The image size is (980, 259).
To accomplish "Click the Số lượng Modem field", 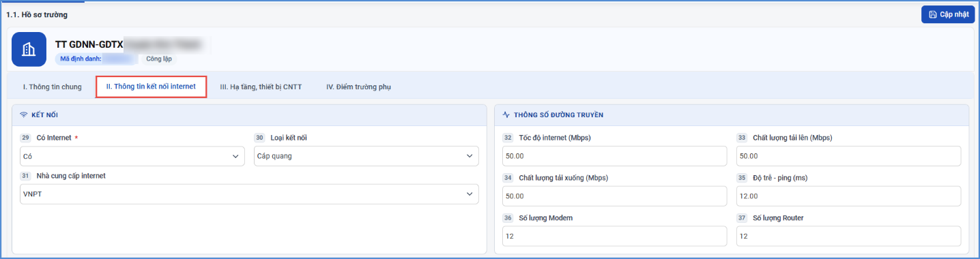I will 615,236.
